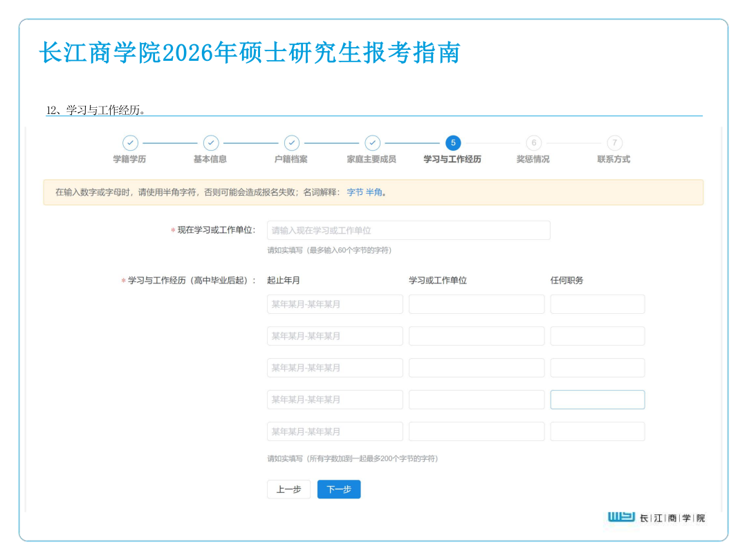
Task: Click the active step 5 circle
Action: (x=453, y=143)
